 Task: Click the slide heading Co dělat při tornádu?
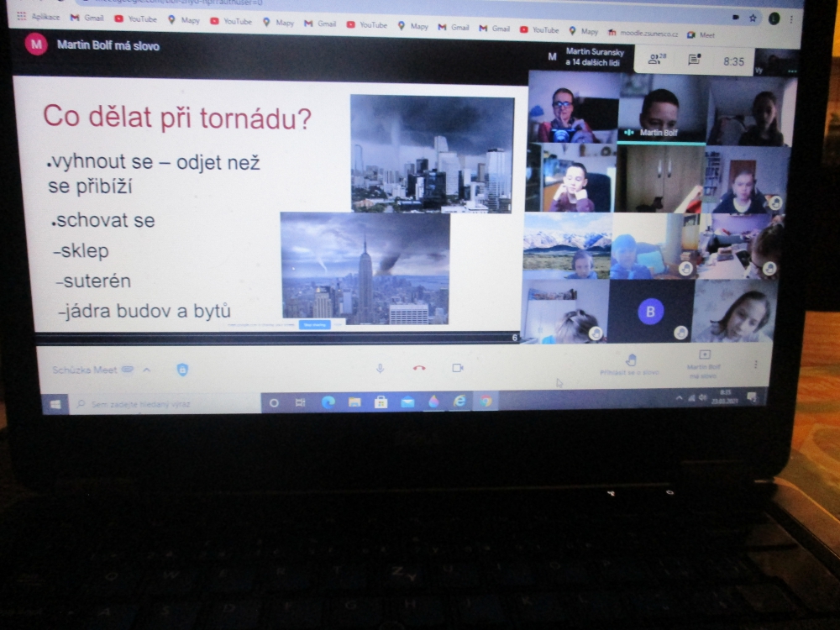tap(176, 117)
